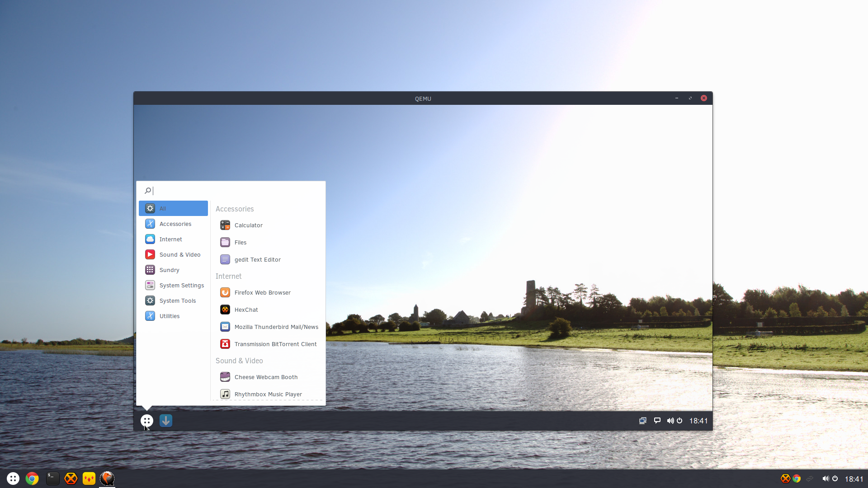Click the QEMU guest app menu button

point(146,421)
